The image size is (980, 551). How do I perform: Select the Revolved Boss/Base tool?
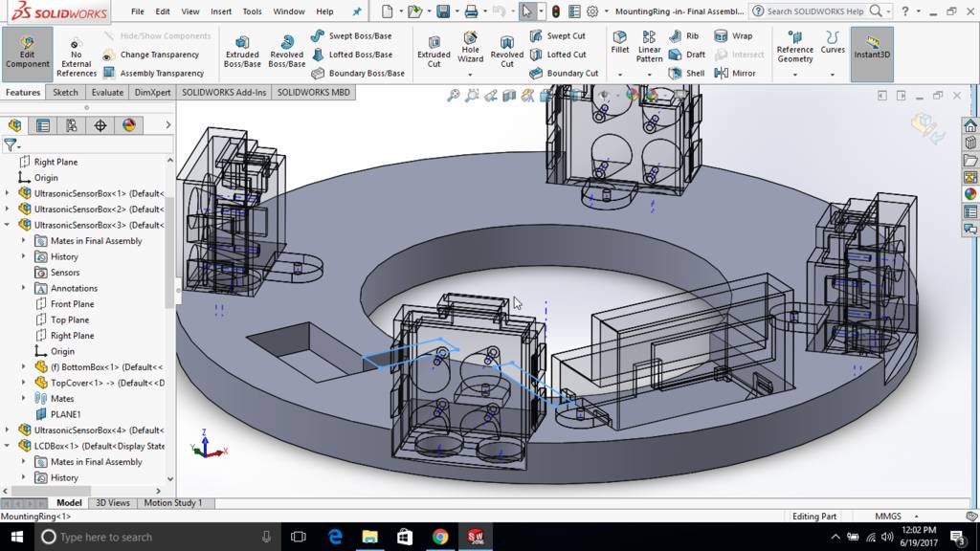pos(287,54)
